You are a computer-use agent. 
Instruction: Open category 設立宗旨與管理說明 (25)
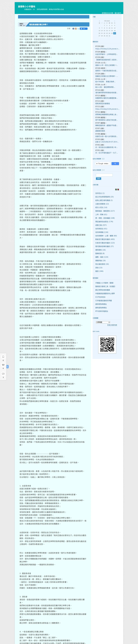[x=104, y=197]
